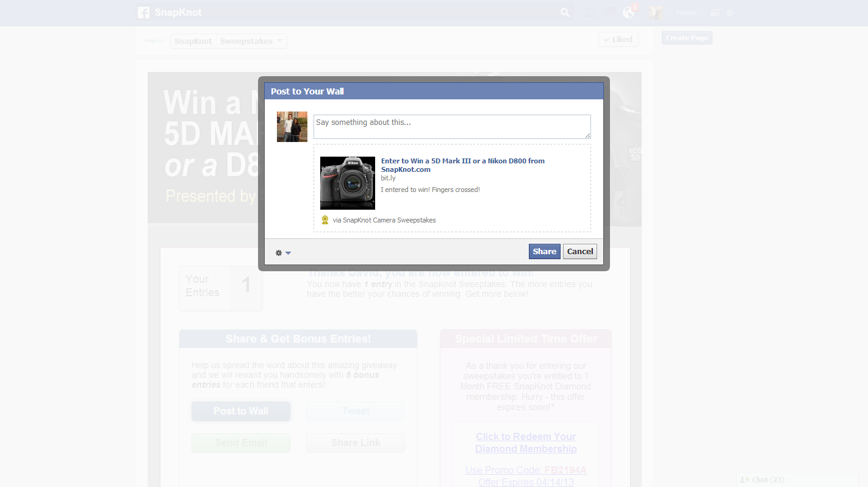Click the Post to Your Wall dialog title
The height and width of the screenshot is (487, 868).
307,91
